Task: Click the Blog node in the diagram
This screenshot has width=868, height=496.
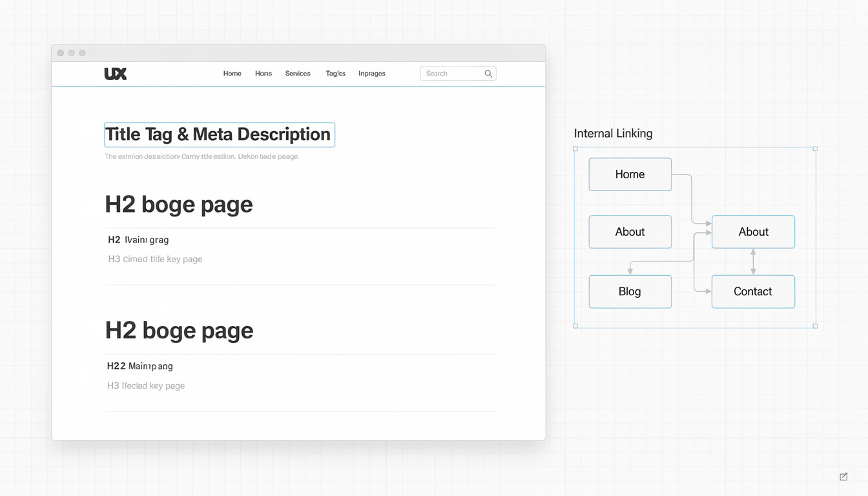Action: 630,291
